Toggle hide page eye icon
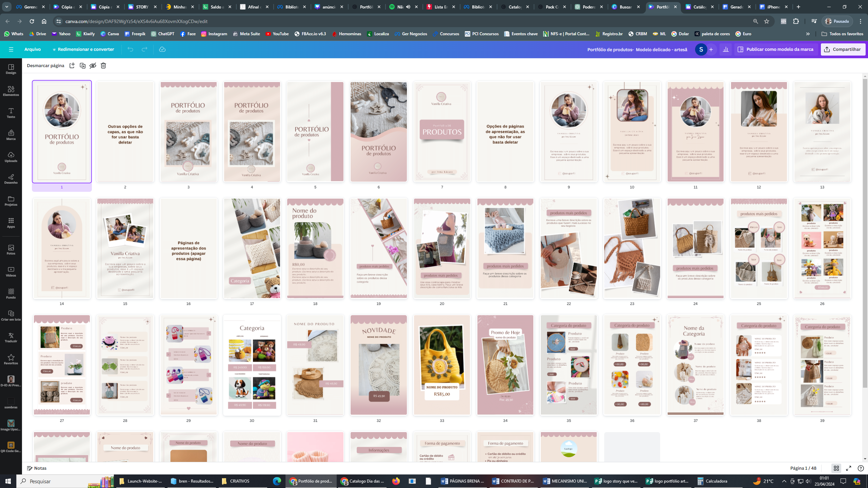 (93, 66)
